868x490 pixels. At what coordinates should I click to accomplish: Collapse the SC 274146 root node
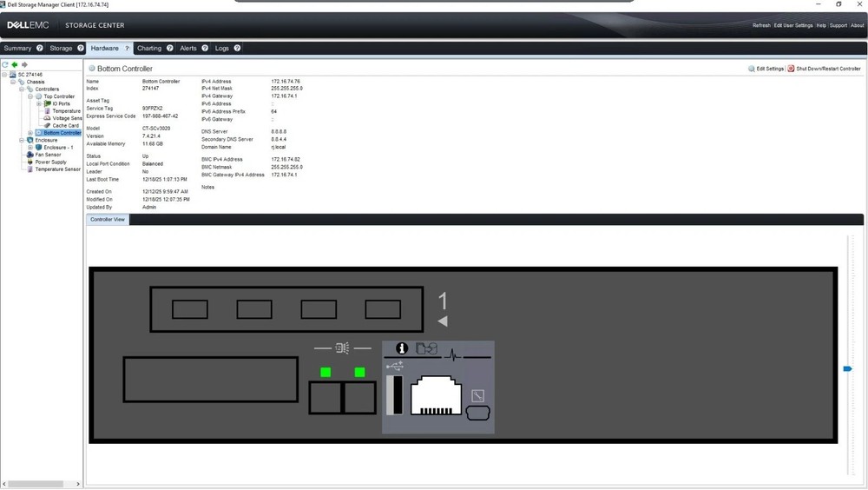coord(4,74)
